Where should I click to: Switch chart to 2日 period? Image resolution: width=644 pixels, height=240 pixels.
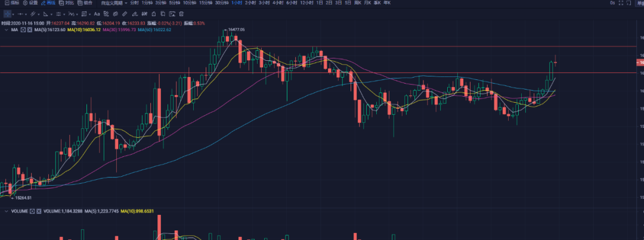point(329,2)
